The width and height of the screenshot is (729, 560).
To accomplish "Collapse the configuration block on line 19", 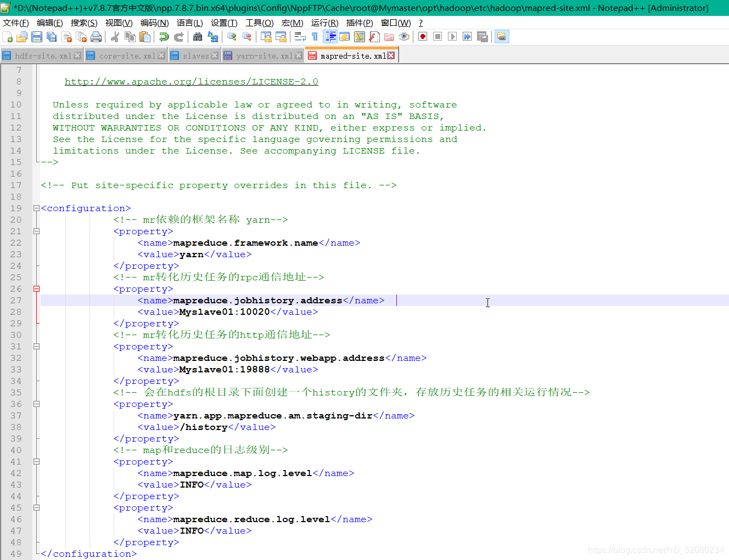I will click(x=36, y=208).
